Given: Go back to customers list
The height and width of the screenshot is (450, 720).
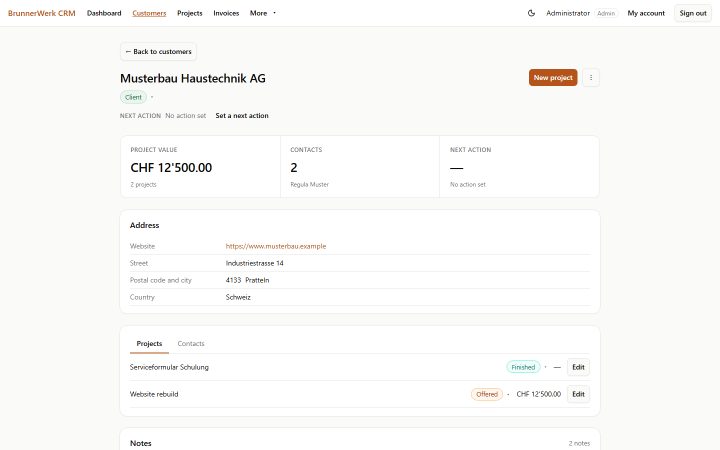Looking at the screenshot, I should point(158,51).
